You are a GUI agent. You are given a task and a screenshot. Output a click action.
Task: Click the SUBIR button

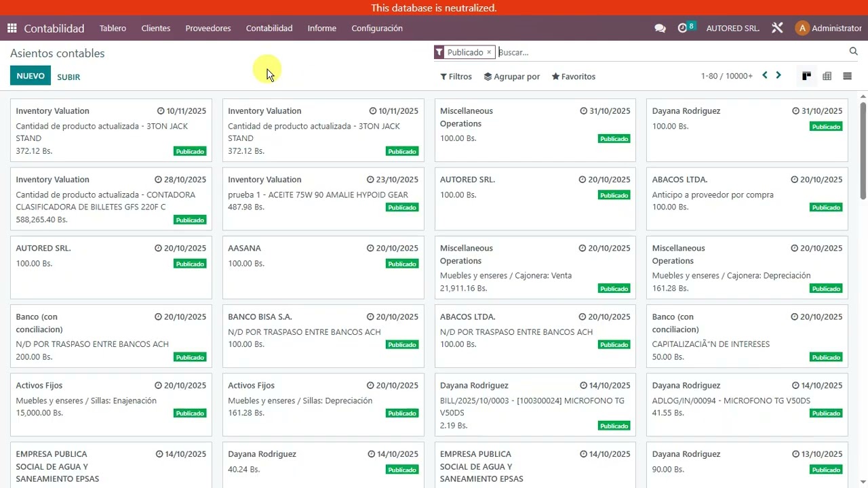[x=68, y=77]
